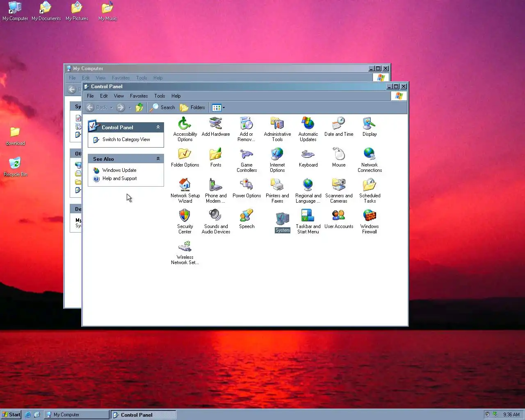Image resolution: width=525 pixels, height=420 pixels.
Task: Open Windows Firewall
Action: [370, 221]
